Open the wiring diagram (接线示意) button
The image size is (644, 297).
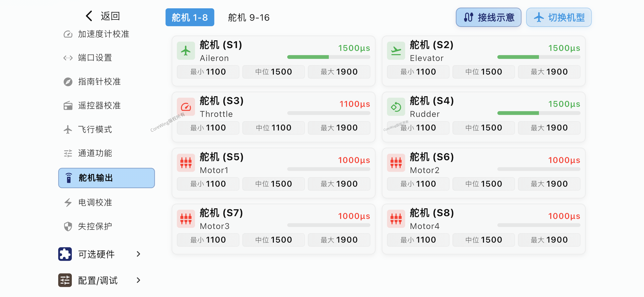coord(488,17)
